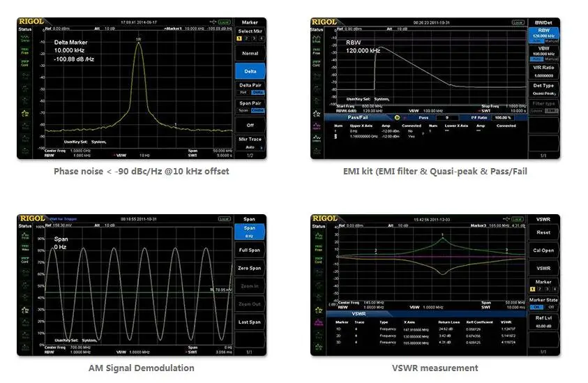Select marker 1 in Phase noise screen's Select Mkr
Viewport: 588px width, 383px height.
pyautogui.click(x=239, y=38)
